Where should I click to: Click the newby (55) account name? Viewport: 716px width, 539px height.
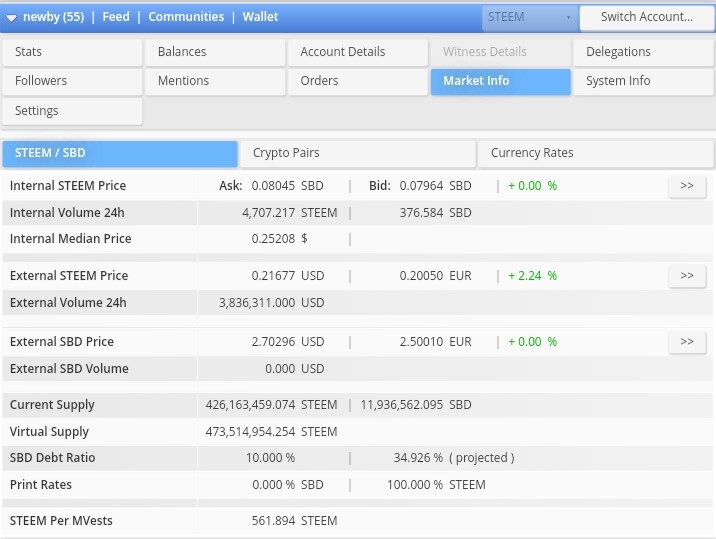coord(53,17)
